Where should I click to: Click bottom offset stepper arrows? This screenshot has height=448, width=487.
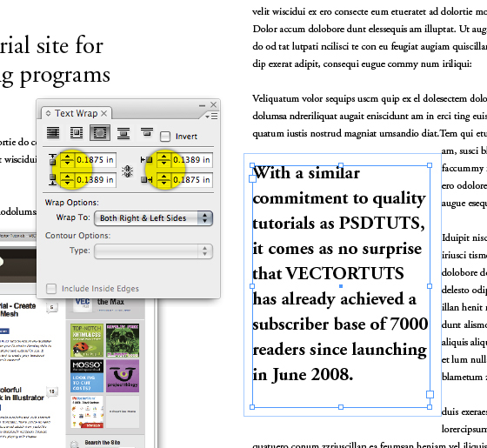click(x=68, y=180)
